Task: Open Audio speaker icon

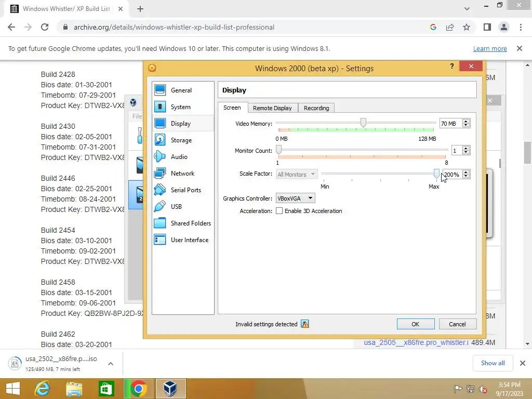Action: click(160, 157)
